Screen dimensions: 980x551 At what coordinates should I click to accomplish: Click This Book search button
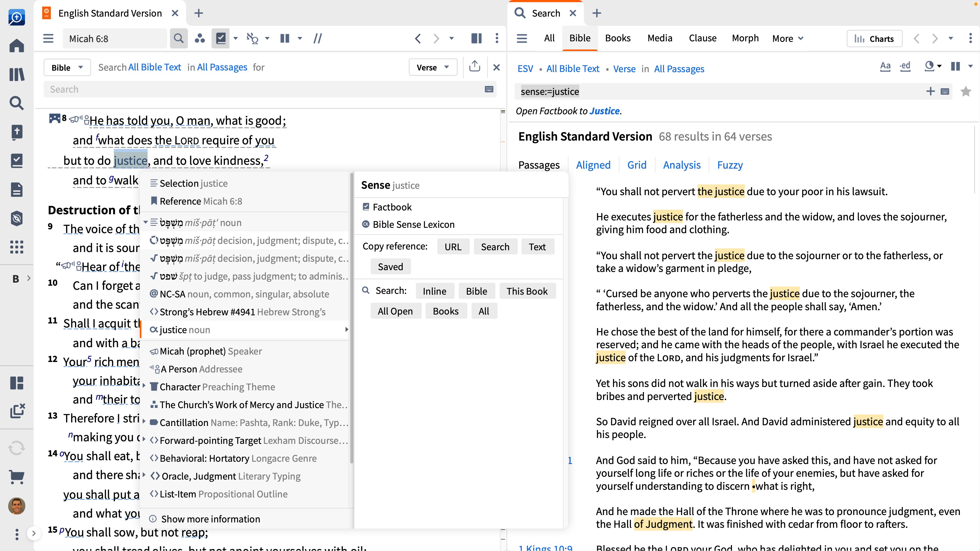coord(527,291)
